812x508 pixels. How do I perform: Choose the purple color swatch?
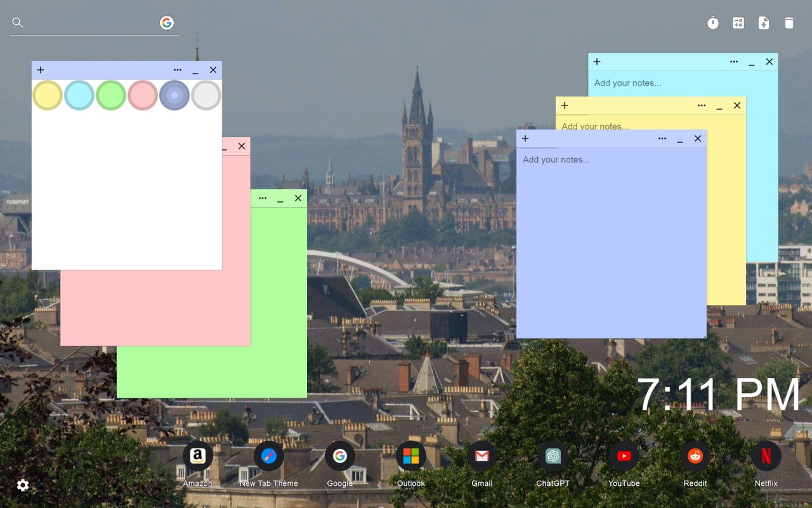[x=174, y=95]
